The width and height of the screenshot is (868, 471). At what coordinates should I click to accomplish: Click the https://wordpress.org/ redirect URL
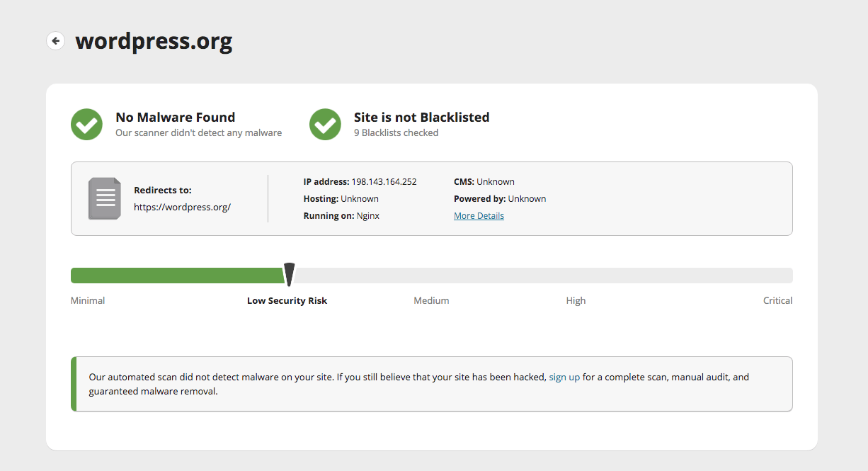pyautogui.click(x=182, y=208)
